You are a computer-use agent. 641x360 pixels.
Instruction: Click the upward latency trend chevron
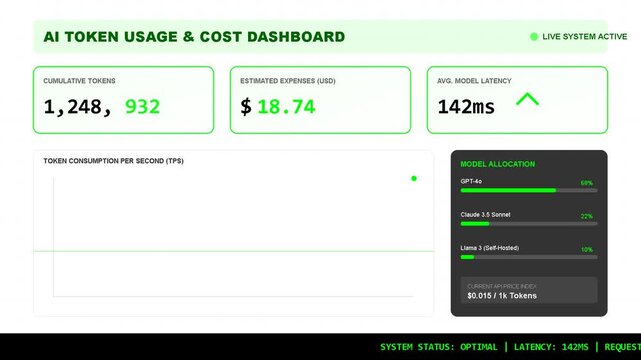[527, 99]
